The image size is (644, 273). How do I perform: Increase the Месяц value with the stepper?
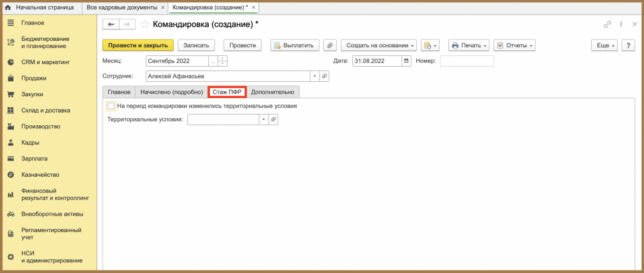(x=223, y=58)
